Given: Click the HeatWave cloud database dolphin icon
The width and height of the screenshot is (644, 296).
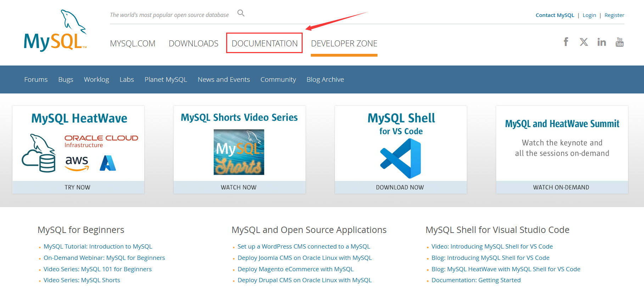Looking at the screenshot, I should tap(39, 153).
